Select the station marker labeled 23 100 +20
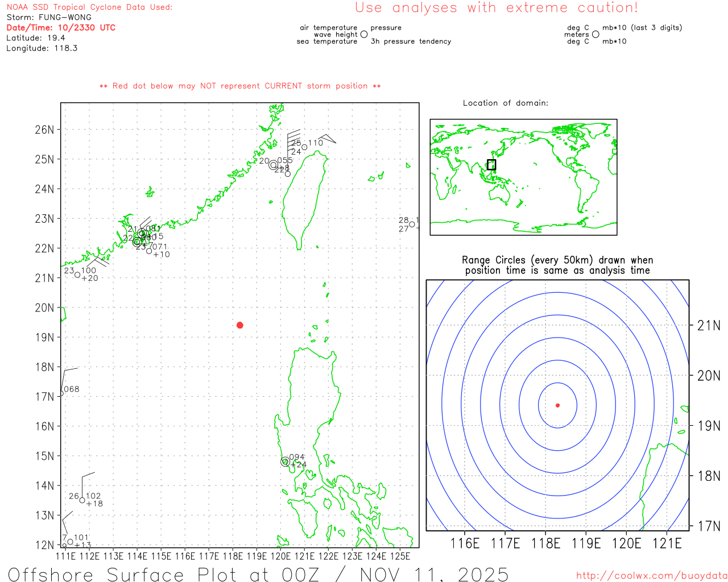This screenshot has height=582, width=728. point(77,275)
